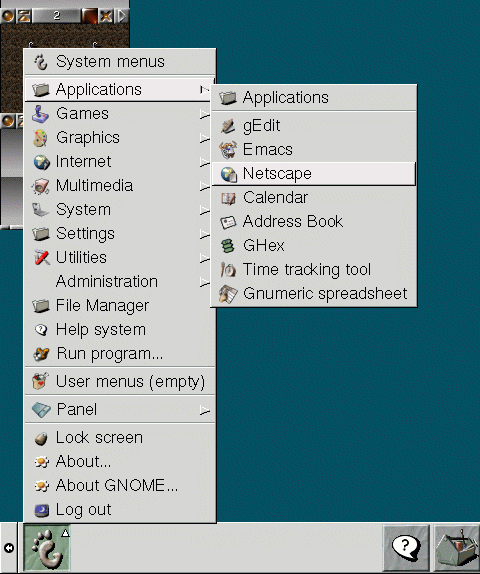The height and width of the screenshot is (574, 480).
Task: Click the GNOME foot main menu button
Action: [46, 548]
